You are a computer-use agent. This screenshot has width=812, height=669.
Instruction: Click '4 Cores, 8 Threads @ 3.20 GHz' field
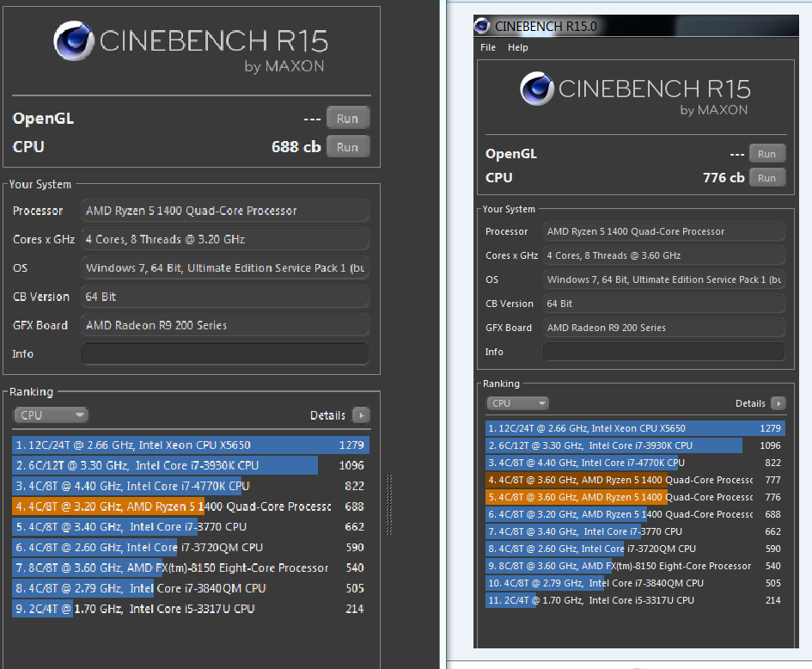(x=225, y=239)
